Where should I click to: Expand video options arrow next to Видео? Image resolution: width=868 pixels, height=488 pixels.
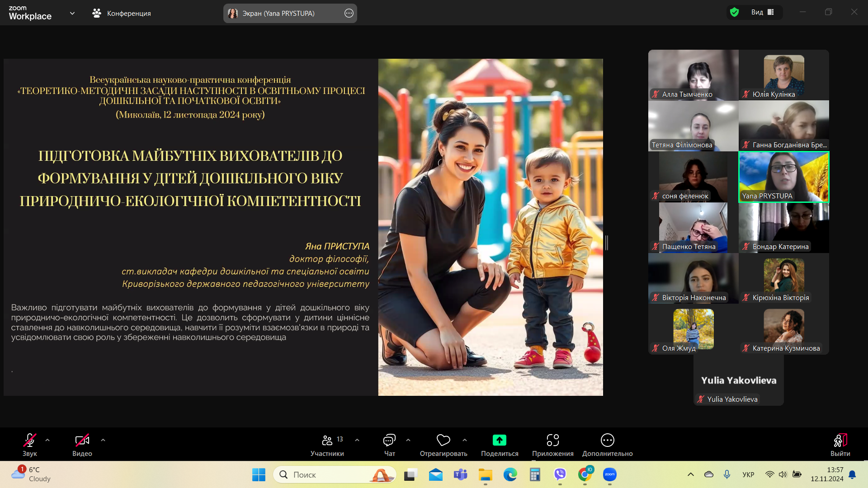(x=103, y=440)
